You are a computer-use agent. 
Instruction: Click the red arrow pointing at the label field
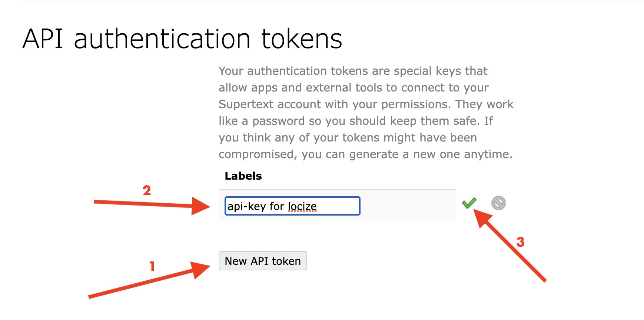[x=152, y=204]
